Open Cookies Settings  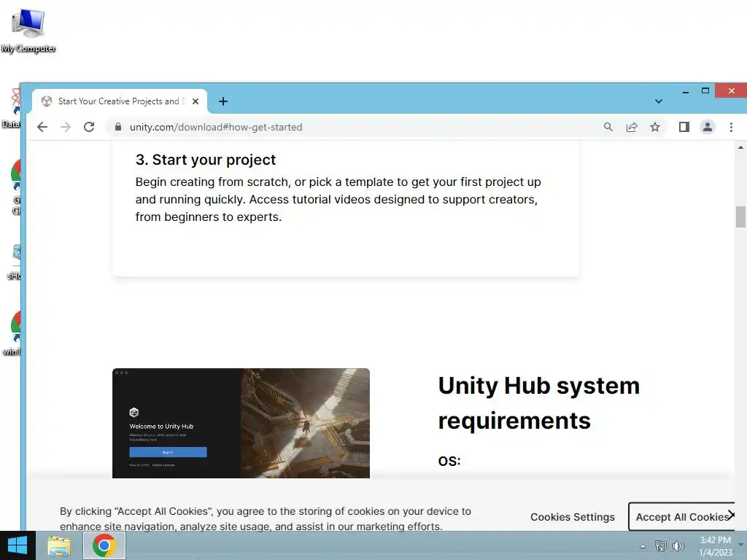click(x=572, y=517)
